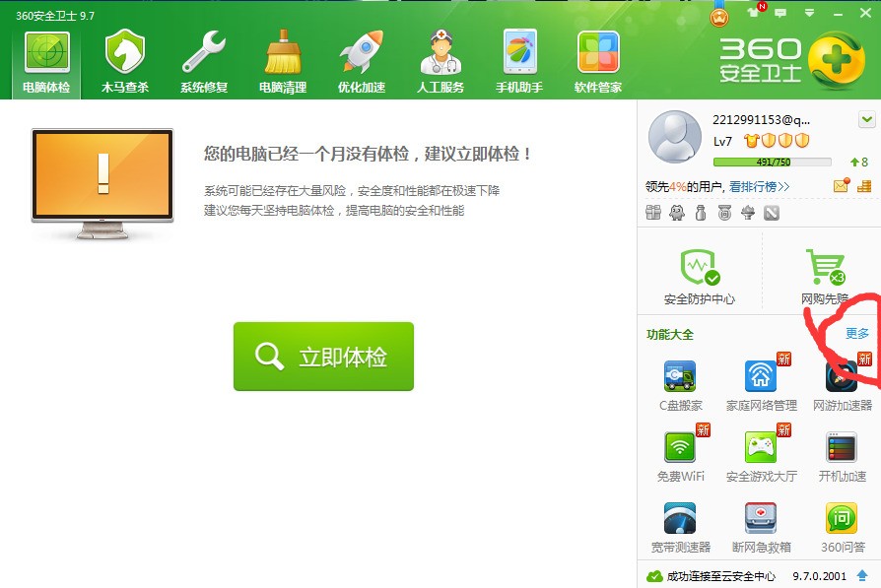Open 宽带测速器 speed test
The width and height of the screenshot is (881, 588).
[680, 528]
